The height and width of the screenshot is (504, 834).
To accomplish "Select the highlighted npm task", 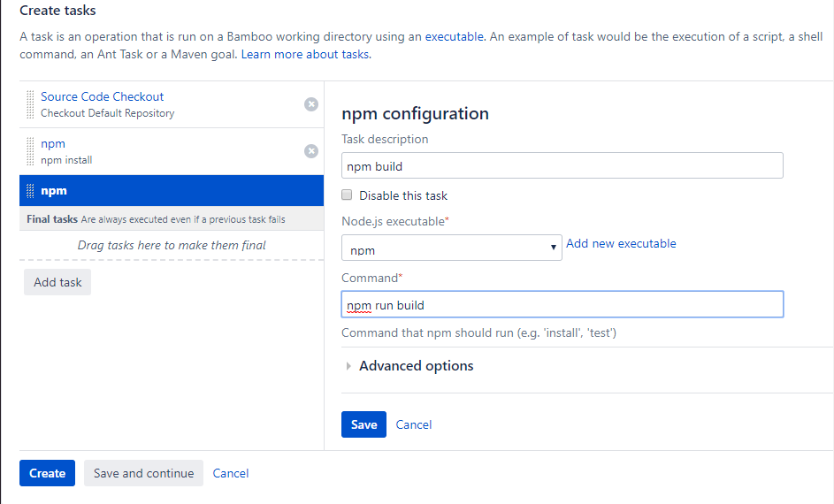I will [x=172, y=190].
